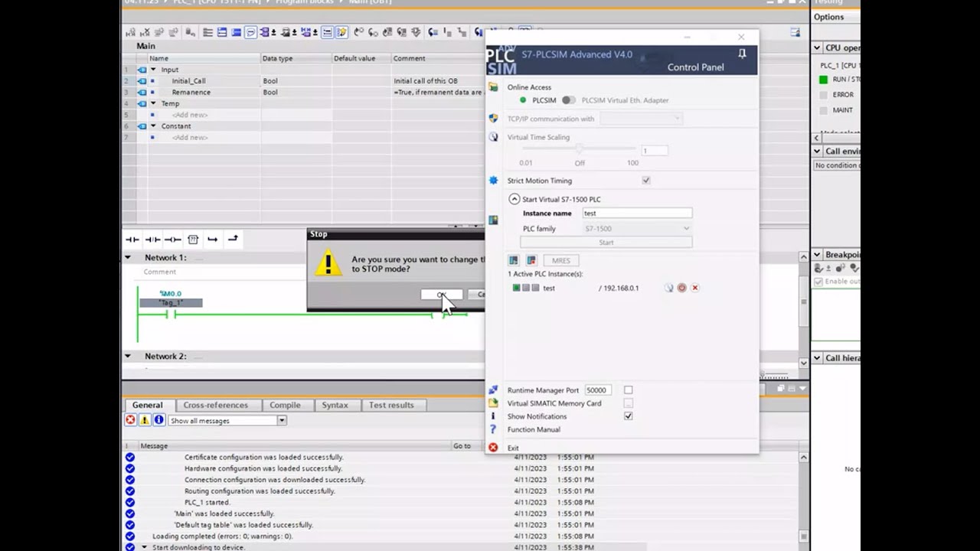980x551 pixels.
Task: Click the open branch icon
Action: 212,240
